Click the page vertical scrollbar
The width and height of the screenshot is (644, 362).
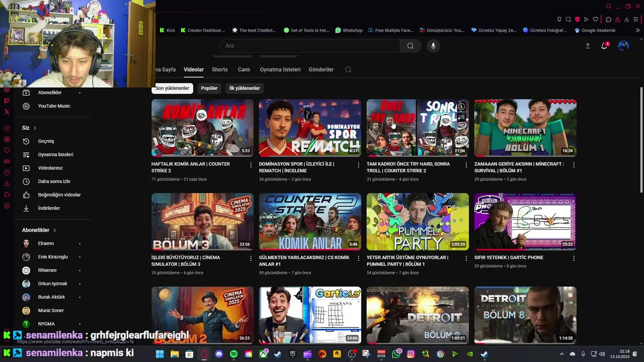(641, 140)
